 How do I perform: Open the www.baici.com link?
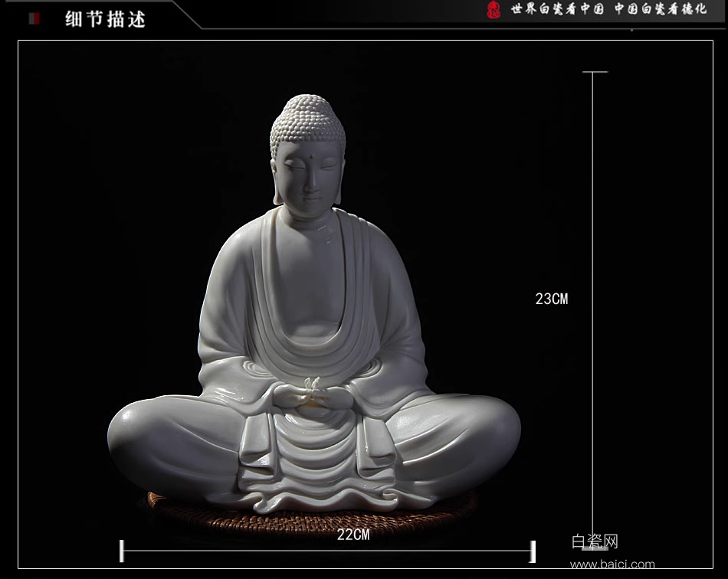coord(612,564)
